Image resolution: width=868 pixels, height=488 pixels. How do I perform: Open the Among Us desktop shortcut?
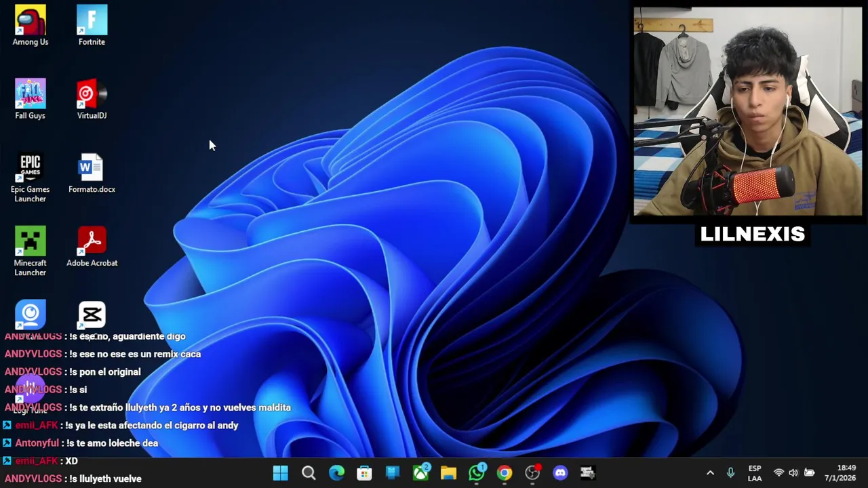pos(31,26)
